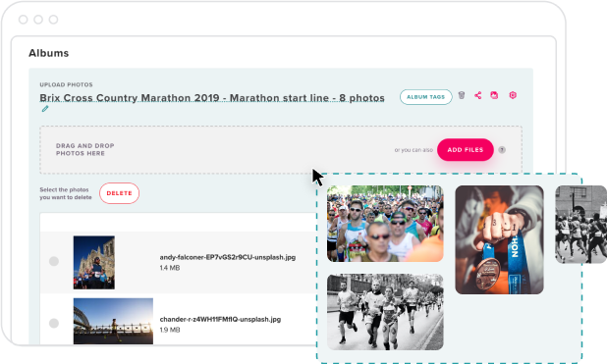
Task: Click the Brix Cross Country Marathon album title
Action: click(x=212, y=98)
